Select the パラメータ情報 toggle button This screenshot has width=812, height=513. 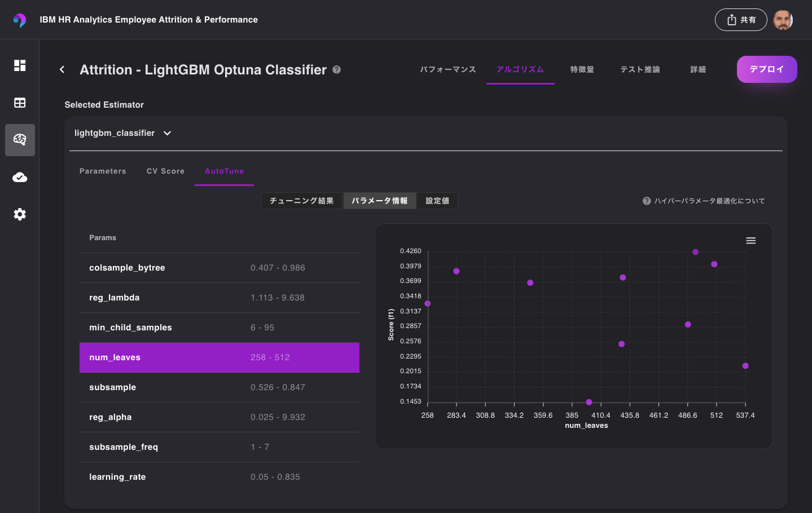pos(380,201)
